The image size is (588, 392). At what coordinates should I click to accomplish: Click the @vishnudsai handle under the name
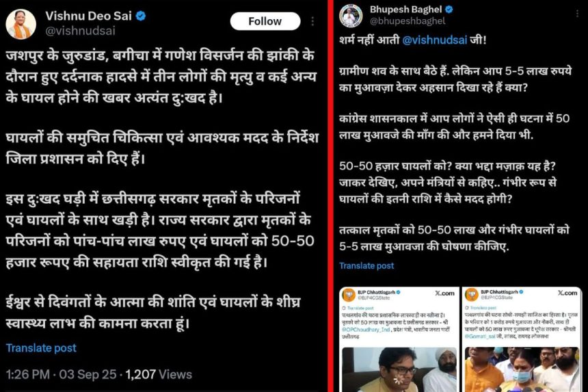[80, 31]
